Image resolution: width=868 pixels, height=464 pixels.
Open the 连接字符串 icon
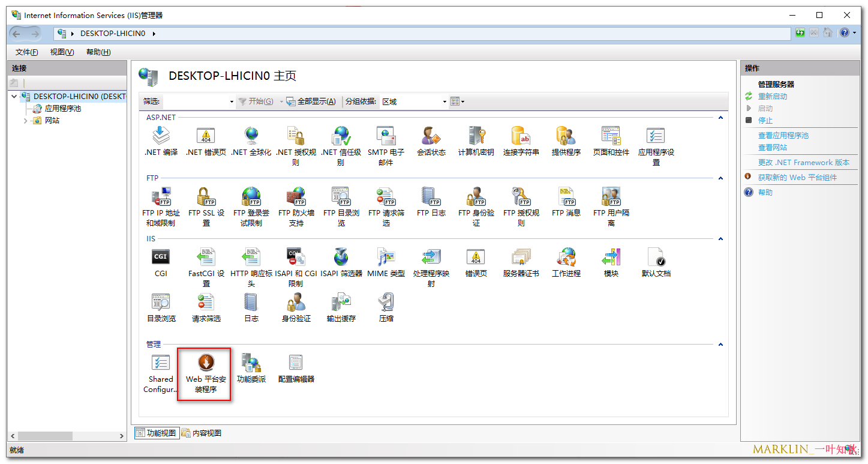click(x=521, y=136)
